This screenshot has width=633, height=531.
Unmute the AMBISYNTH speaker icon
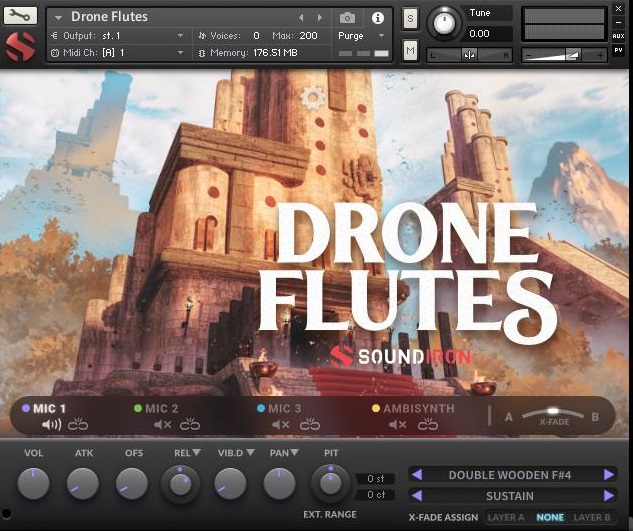coord(398,425)
